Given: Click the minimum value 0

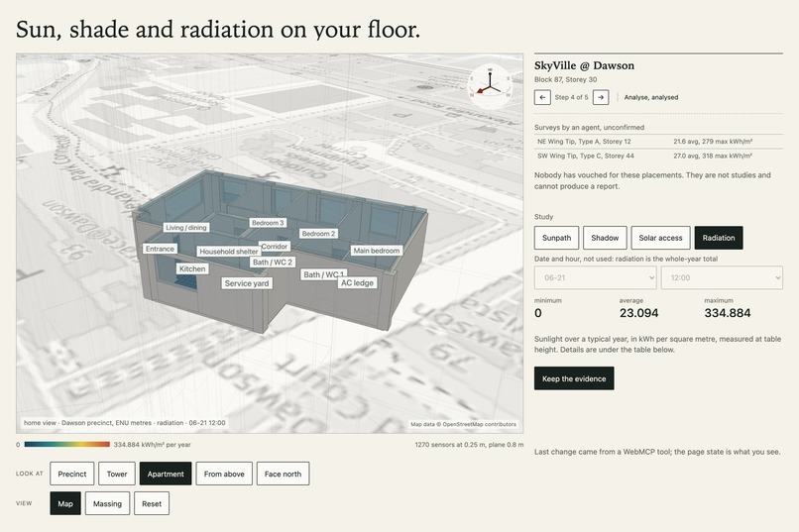Looking at the screenshot, I should point(538,313).
